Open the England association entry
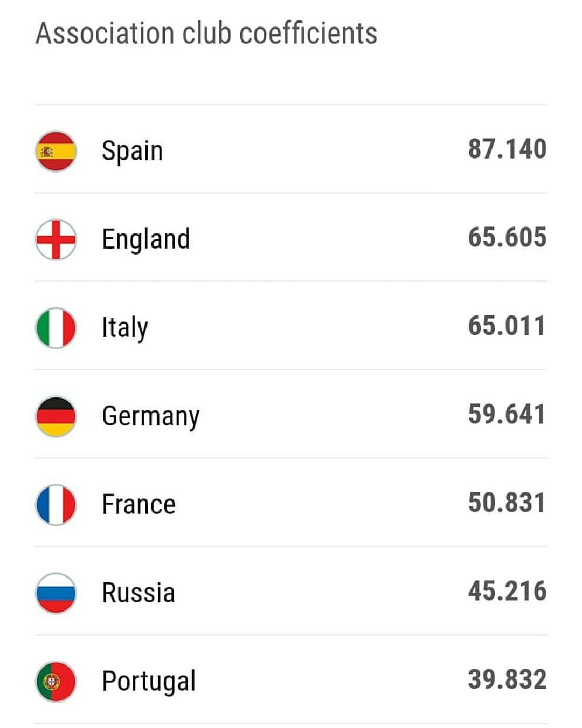The width and height of the screenshot is (582, 728). 291,237
